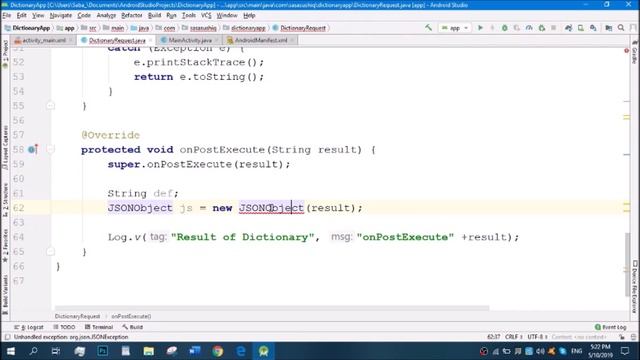Open Photoshop from the Windows taskbar
The image size is (640, 360).
click(x=102, y=351)
